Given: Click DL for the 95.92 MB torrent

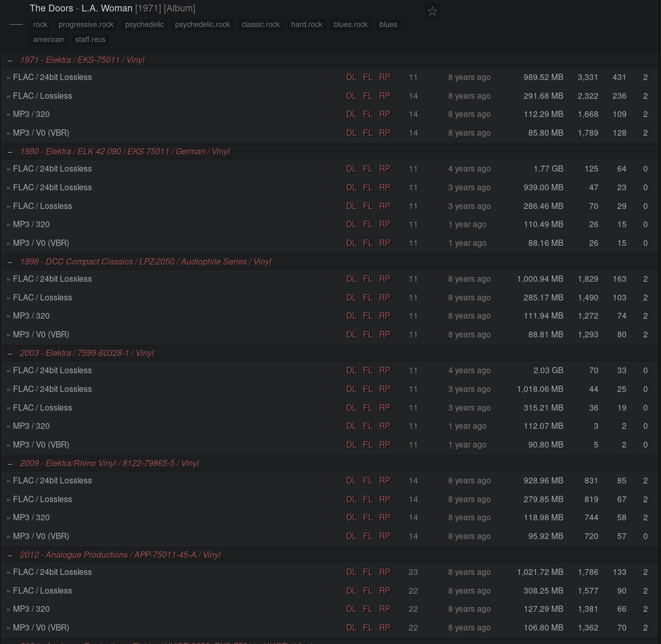Looking at the screenshot, I should pos(352,536).
